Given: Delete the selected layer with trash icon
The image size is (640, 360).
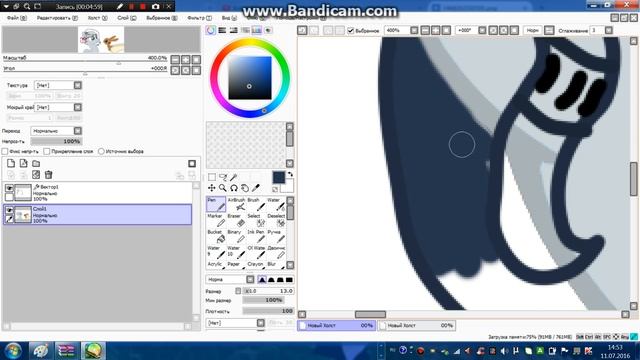Looking at the screenshot, I should 49,175.
